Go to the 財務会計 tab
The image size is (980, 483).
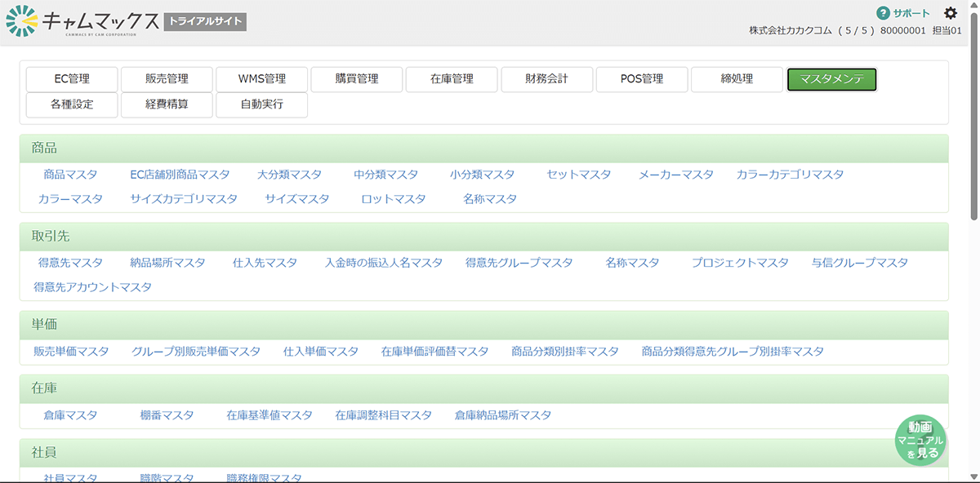[546, 79]
